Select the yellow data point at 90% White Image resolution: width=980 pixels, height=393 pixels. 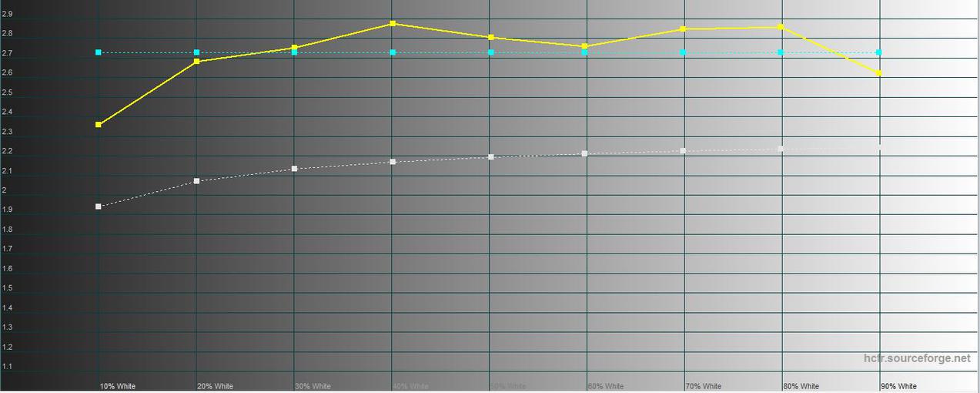pos(879,73)
